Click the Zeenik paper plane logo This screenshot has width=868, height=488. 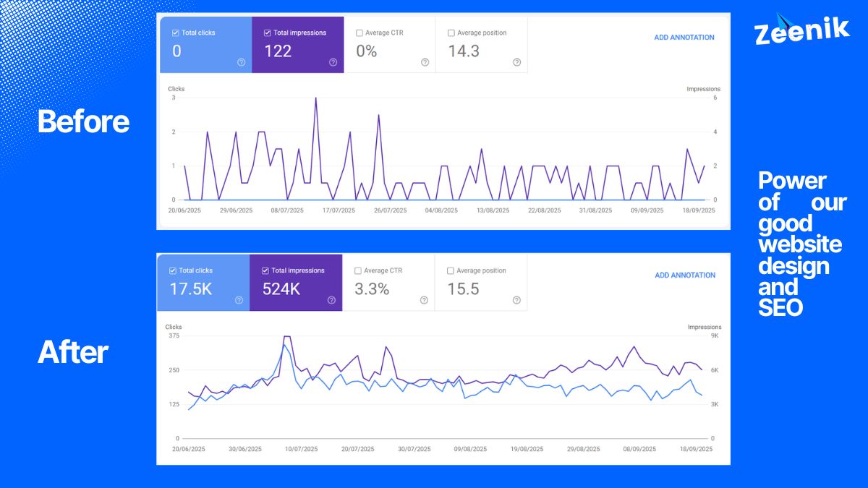pyautogui.click(x=783, y=20)
